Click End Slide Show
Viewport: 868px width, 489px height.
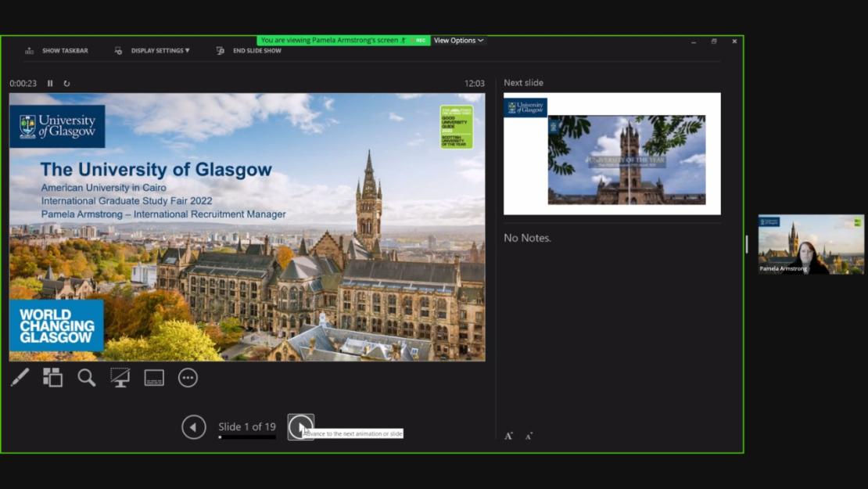(249, 51)
